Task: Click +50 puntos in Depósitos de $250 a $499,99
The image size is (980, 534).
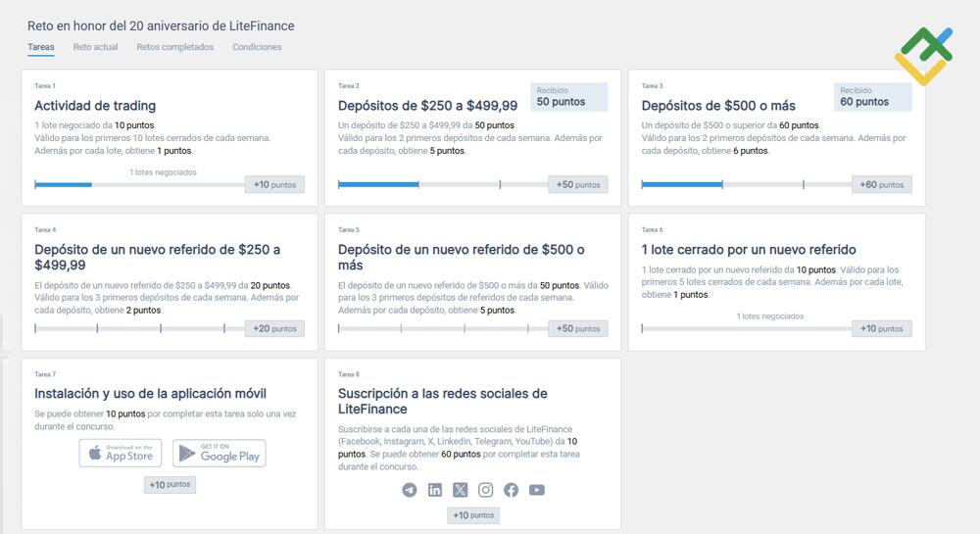Action: pyautogui.click(x=578, y=184)
